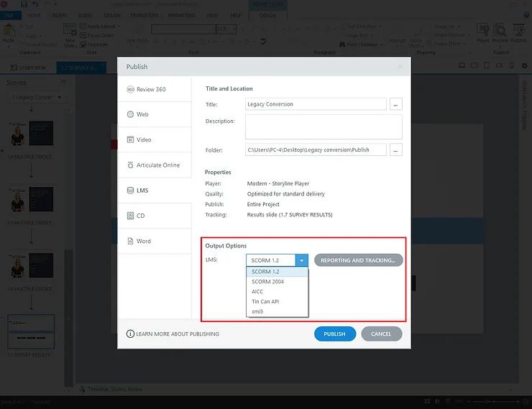Open the Results slide tracking setting
Screen dimensions: 532x409
[290, 215]
